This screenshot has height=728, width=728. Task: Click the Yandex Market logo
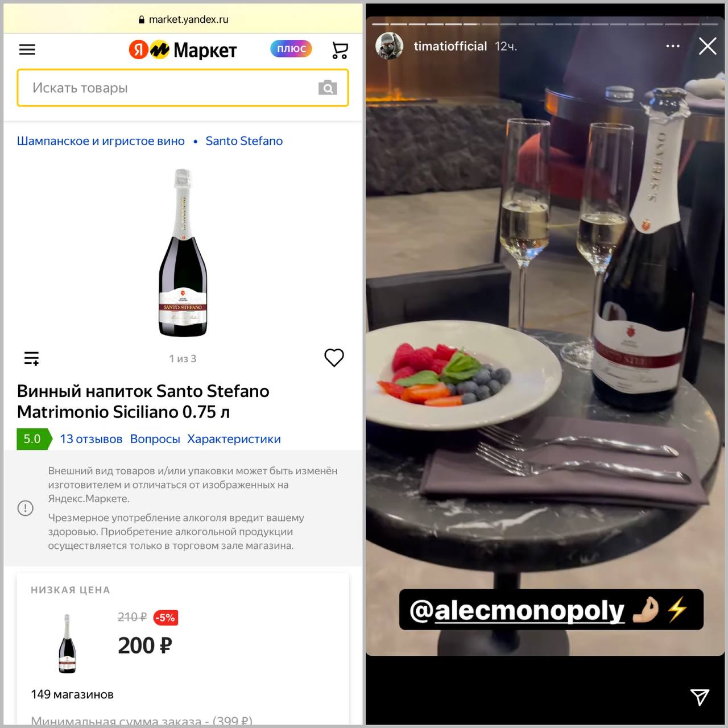click(183, 50)
